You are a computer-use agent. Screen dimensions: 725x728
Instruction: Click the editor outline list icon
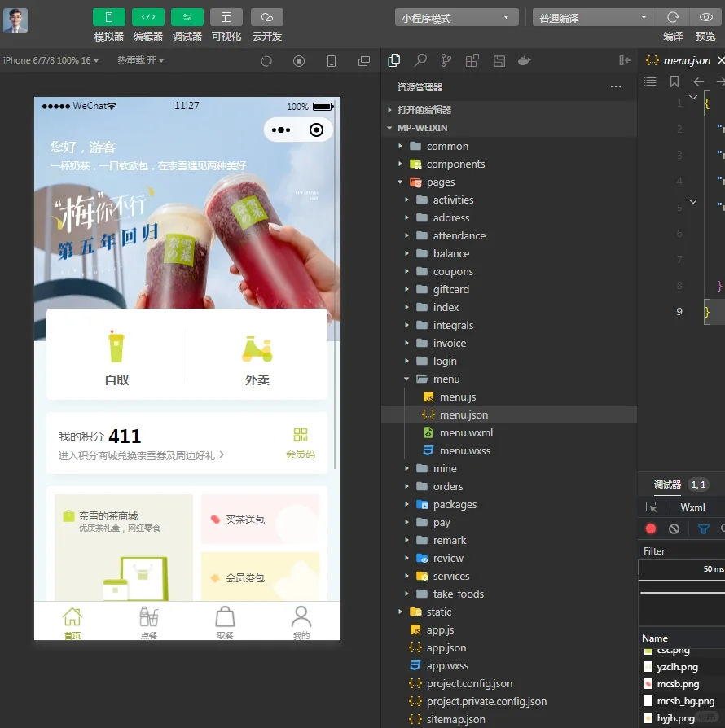(x=650, y=81)
